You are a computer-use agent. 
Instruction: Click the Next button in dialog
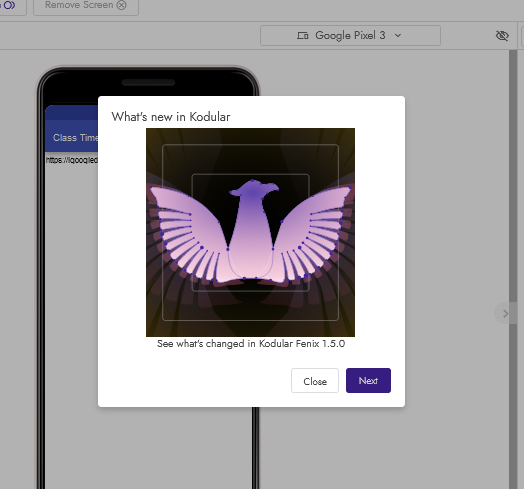(x=368, y=380)
